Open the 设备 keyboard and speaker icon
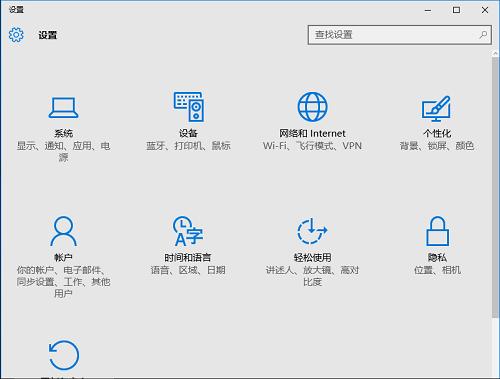 point(188,107)
